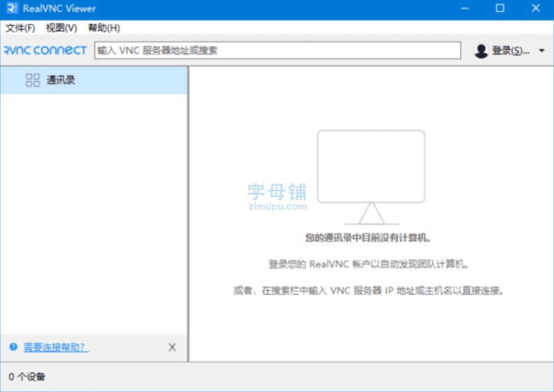The height and width of the screenshot is (392, 554).
Task: Click the address book grid icon
Action: pyautogui.click(x=33, y=80)
